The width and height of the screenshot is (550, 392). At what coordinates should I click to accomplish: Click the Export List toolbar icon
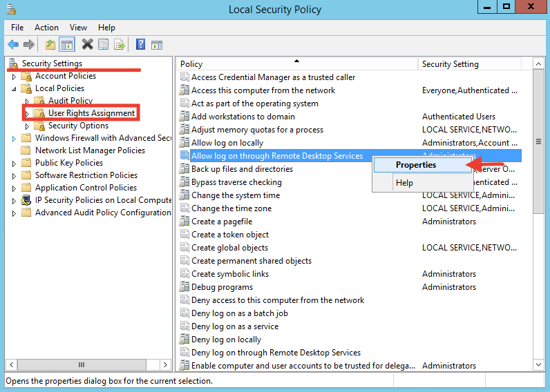coord(120,45)
